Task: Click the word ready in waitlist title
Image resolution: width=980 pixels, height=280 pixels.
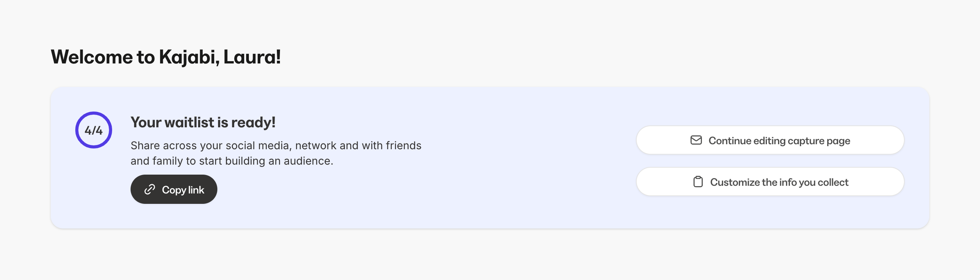Action: 253,122
